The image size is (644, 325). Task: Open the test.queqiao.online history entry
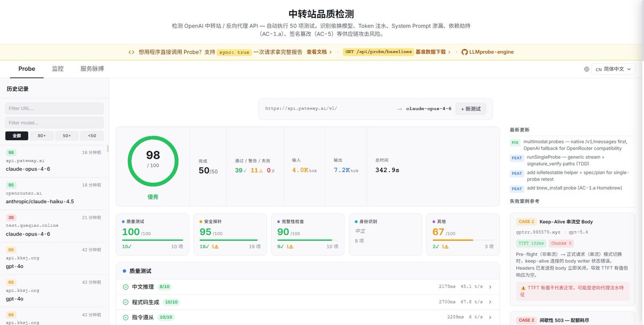[x=54, y=225]
